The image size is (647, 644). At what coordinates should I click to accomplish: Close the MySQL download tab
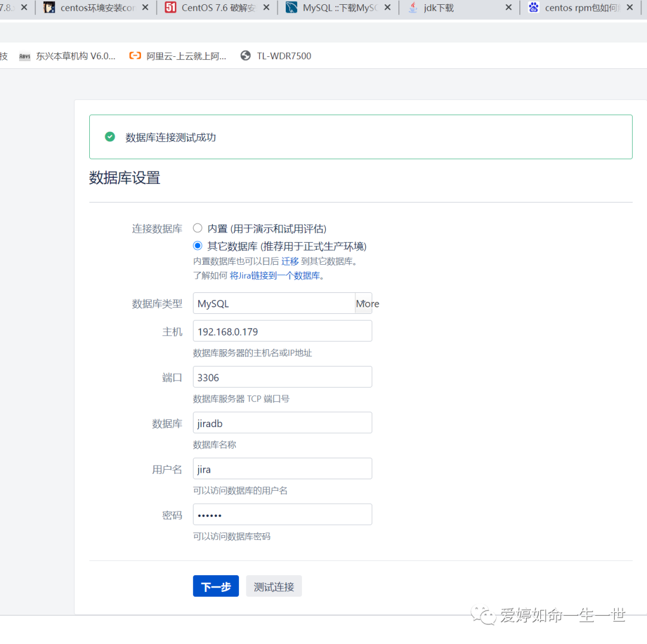pos(388,7)
